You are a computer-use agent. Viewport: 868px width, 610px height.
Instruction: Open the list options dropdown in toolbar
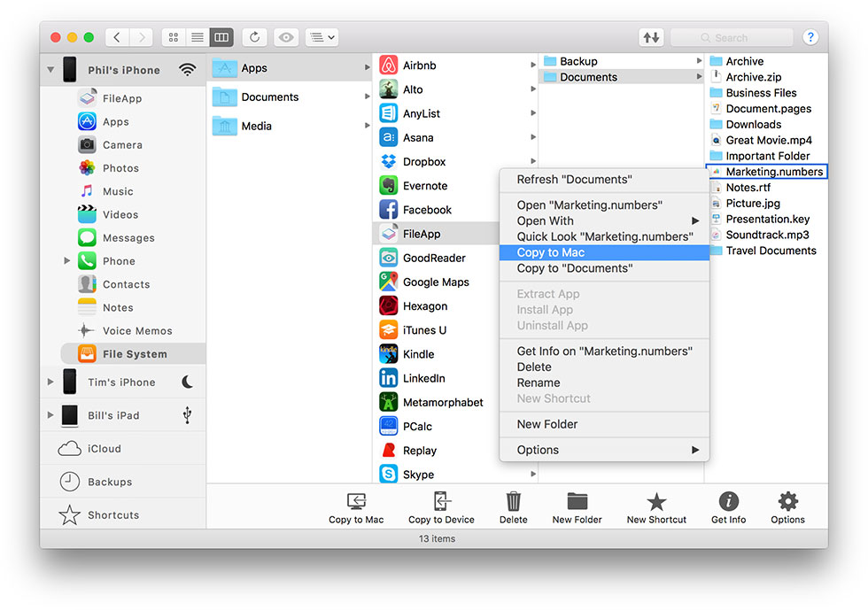[x=321, y=37]
